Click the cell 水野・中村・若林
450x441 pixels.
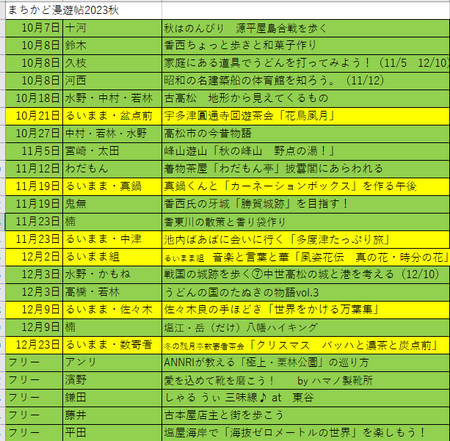pyautogui.click(x=112, y=98)
